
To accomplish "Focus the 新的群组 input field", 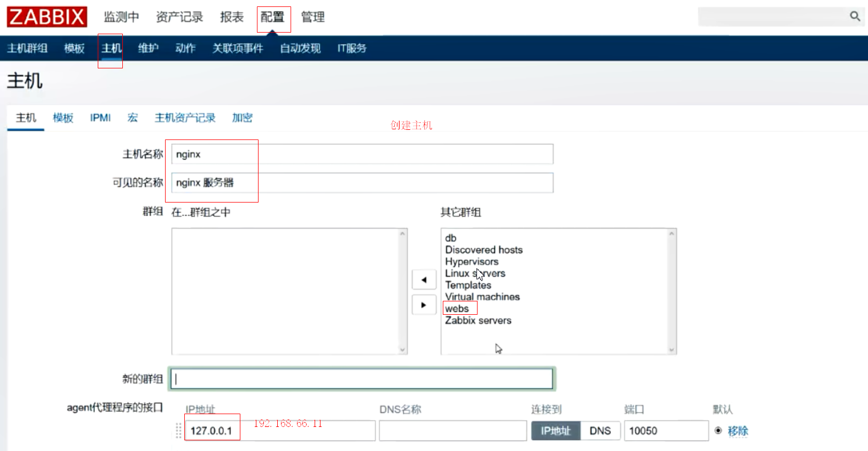I will point(362,379).
